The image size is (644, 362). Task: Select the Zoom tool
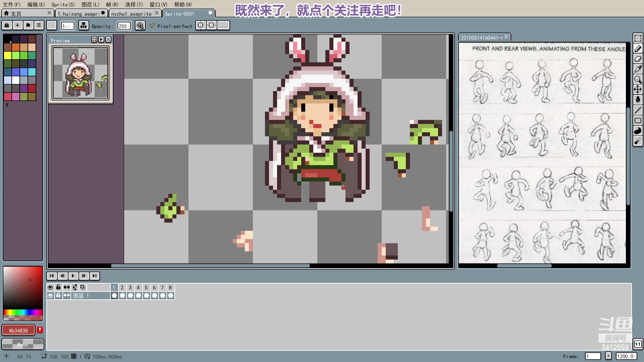[638, 79]
